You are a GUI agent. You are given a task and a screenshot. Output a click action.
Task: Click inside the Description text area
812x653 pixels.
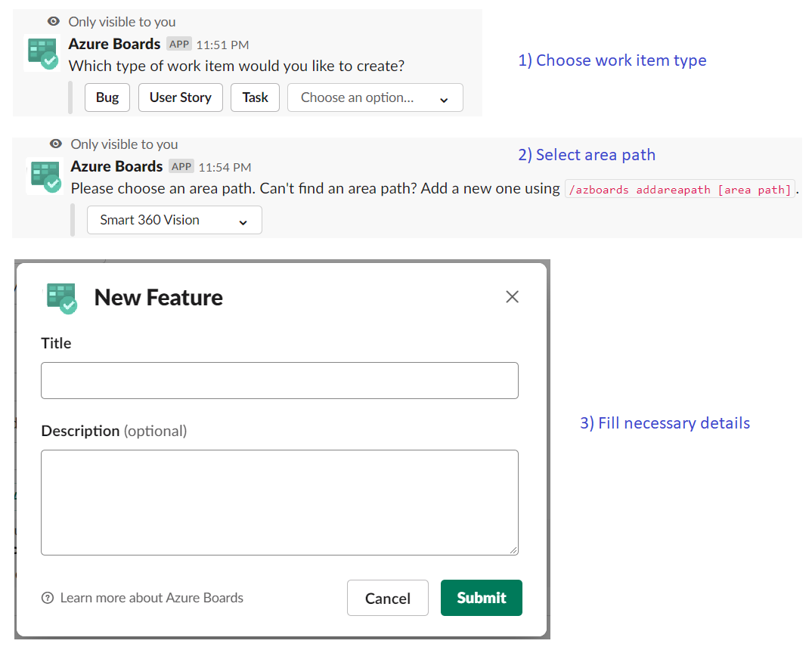279,502
